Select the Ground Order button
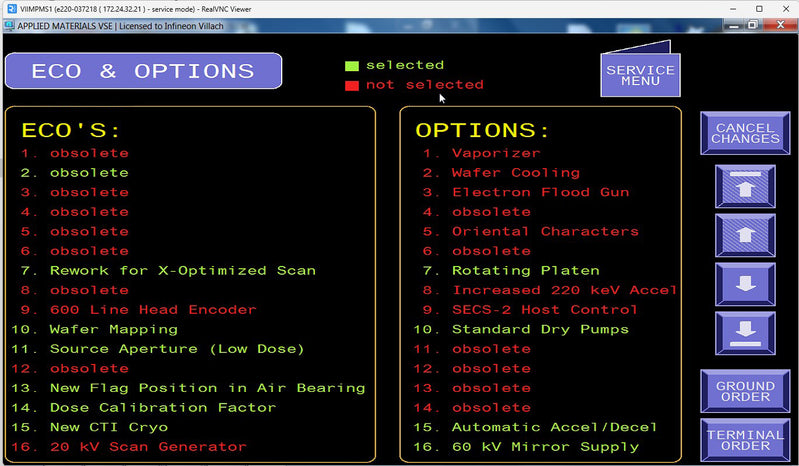Screen dimensions: 799x466 745,391
